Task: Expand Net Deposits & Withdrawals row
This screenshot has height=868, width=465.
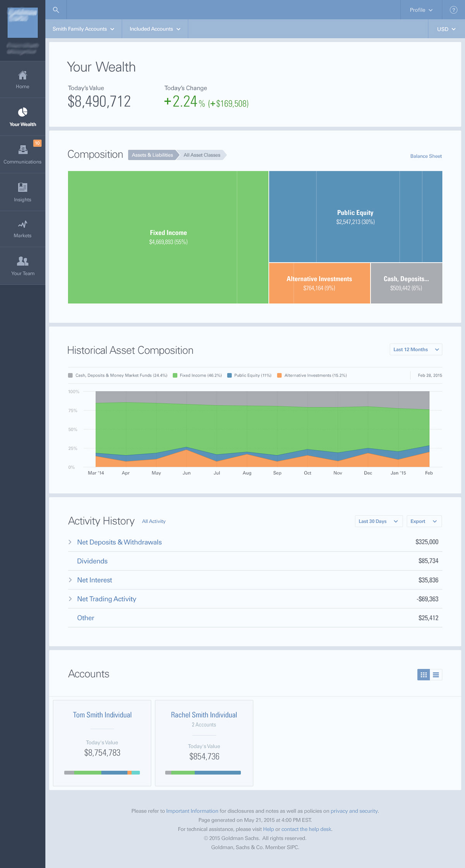Action: pyautogui.click(x=255, y=542)
